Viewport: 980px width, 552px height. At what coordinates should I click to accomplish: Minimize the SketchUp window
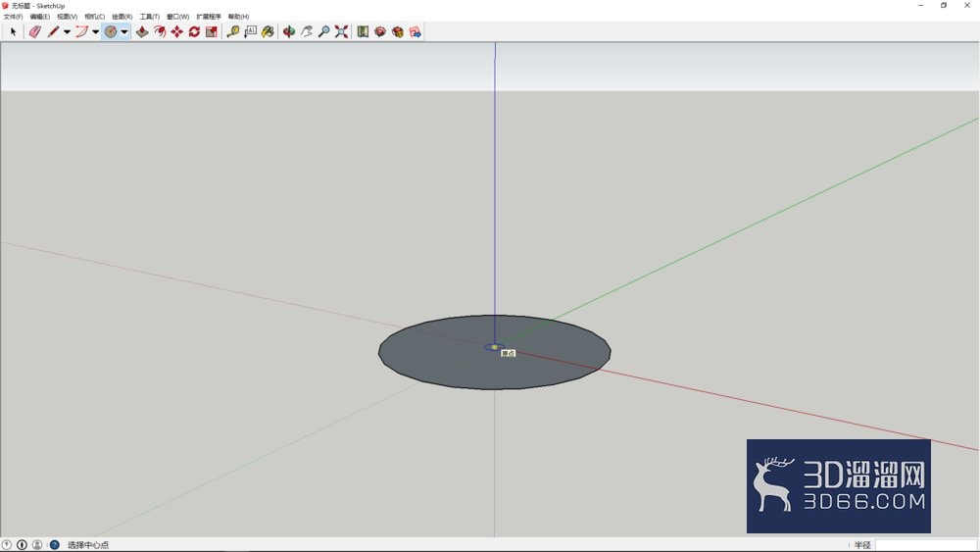tap(920, 5)
